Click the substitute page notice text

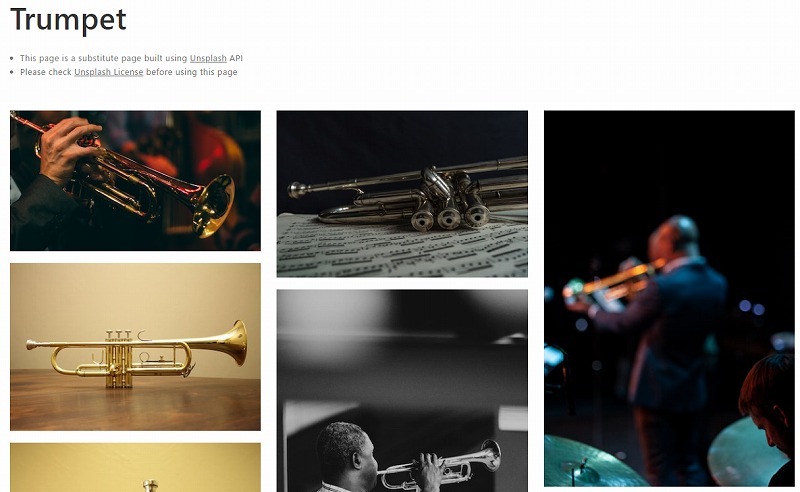pyautogui.click(x=131, y=58)
